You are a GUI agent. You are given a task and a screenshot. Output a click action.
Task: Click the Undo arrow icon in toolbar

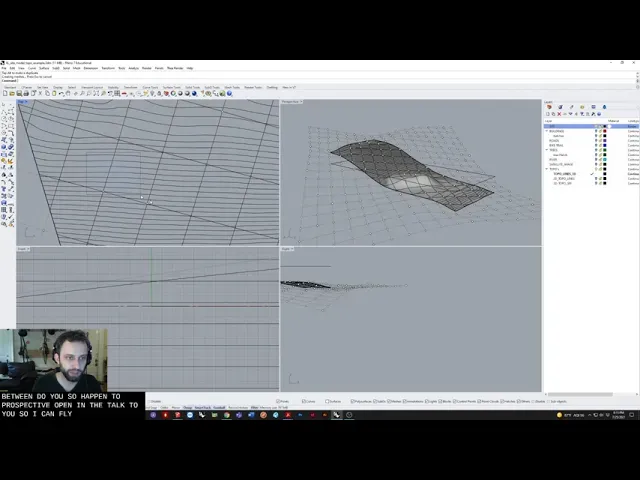62,94
